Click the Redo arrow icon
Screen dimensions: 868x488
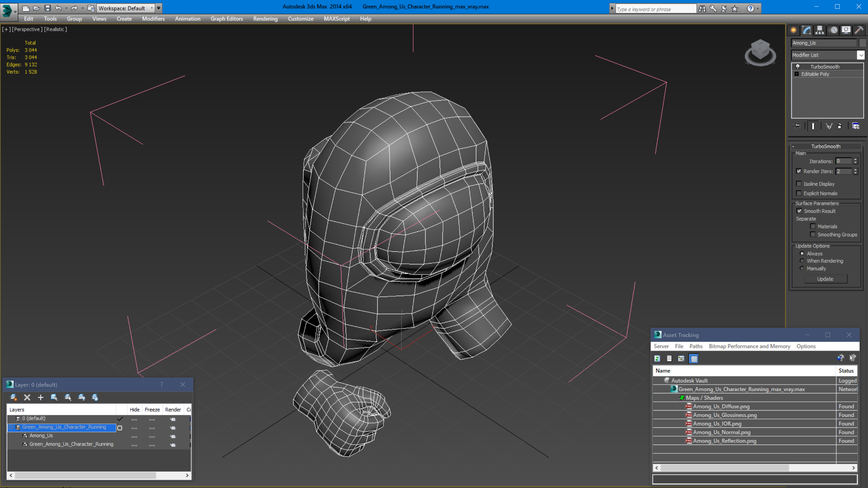(x=74, y=8)
